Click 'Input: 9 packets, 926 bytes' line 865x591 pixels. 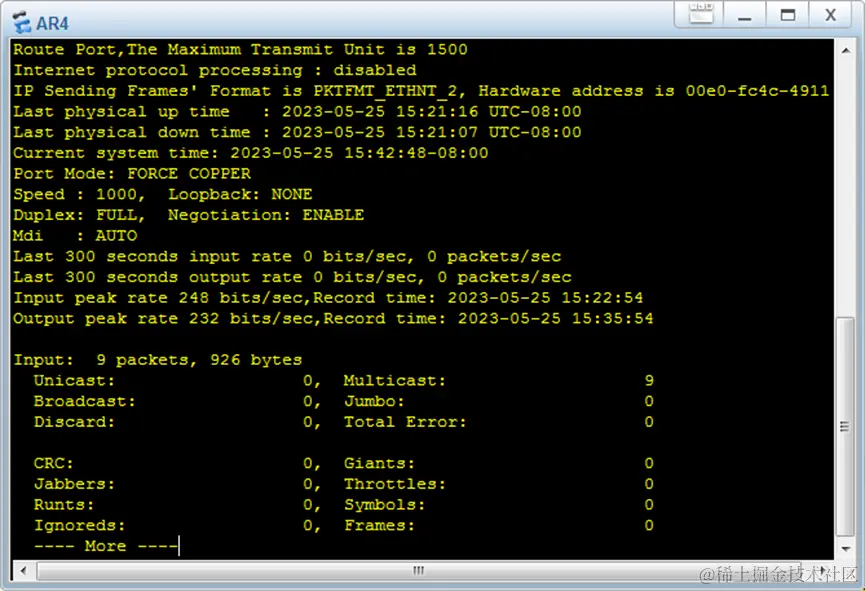point(158,360)
